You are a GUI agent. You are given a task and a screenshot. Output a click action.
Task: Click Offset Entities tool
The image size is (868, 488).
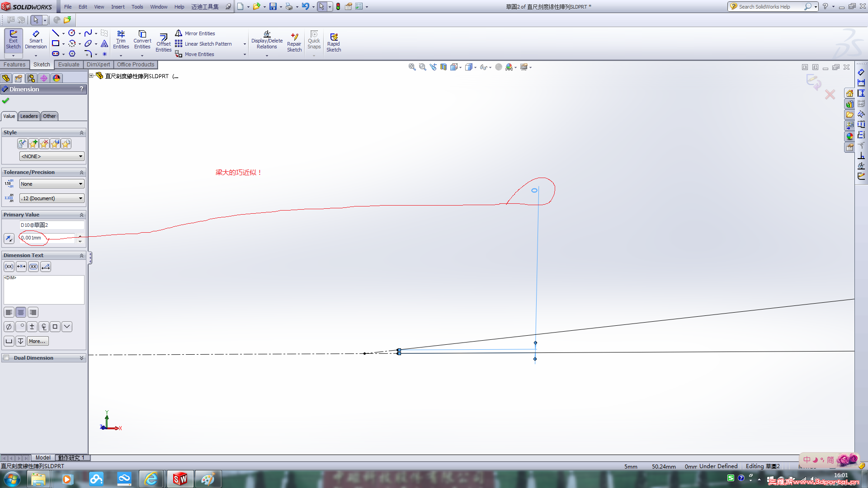pos(163,42)
